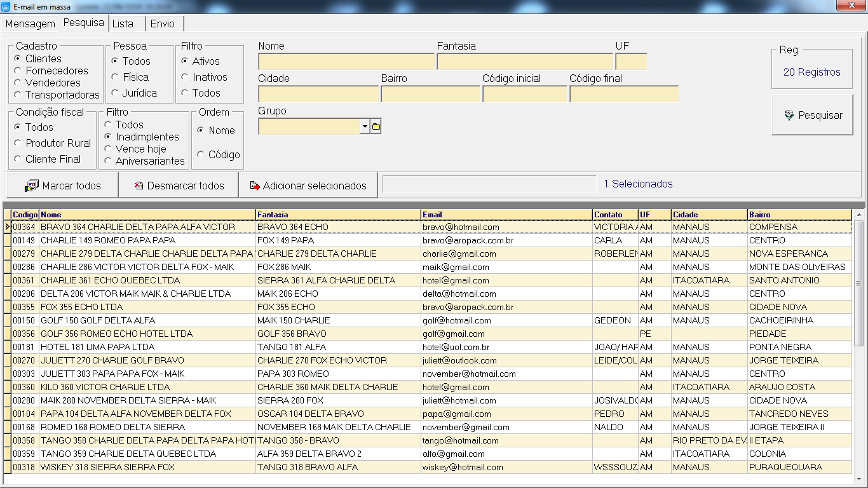This screenshot has height=488, width=868.
Task: Select row CHARLIE 149 ROMEO PAPA PAPA
Action: click(427, 240)
